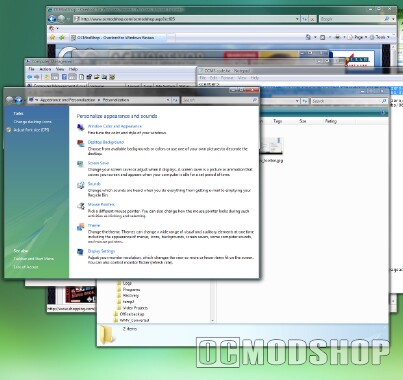
Task: Click the Display Settings monitor icon
Action: [80, 252]
